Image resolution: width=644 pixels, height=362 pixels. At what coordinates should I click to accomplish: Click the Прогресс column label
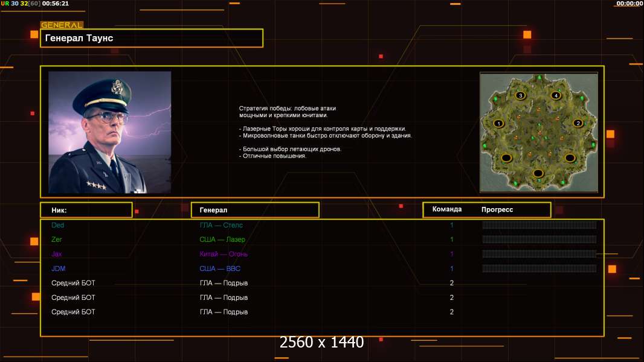(x=497, y=209)
